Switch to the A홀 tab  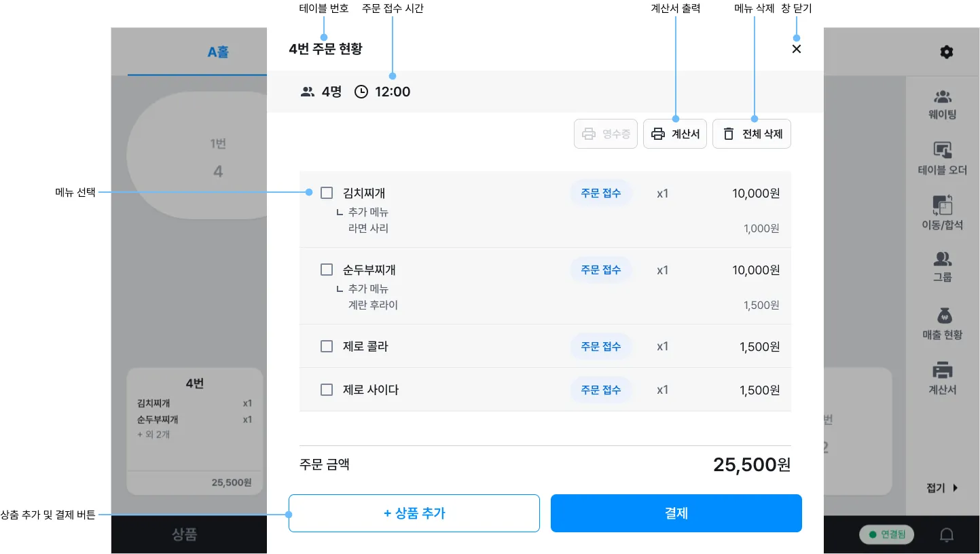(x=217, y=52)
